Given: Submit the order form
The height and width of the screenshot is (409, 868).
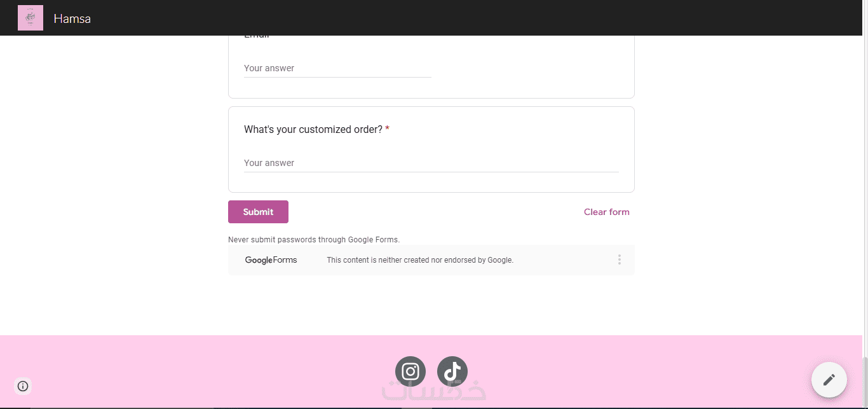Looking at the screenshot, I should tap(258, 212).
